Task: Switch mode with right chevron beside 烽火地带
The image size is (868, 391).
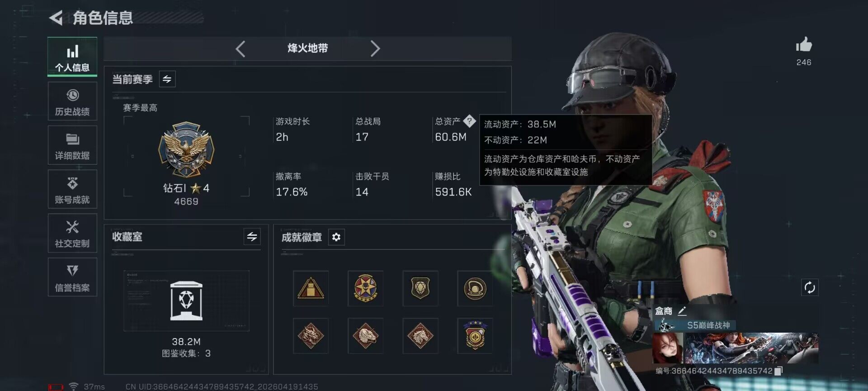Action: 375,48
